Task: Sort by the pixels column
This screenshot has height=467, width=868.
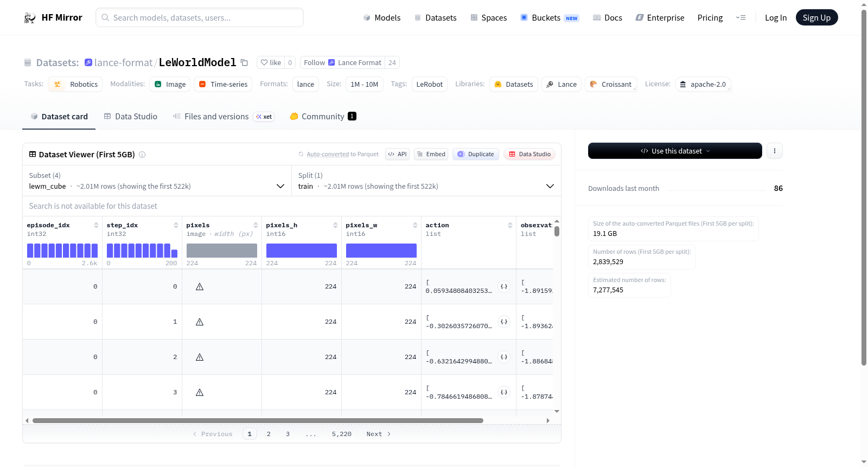Action: point(256,225)
